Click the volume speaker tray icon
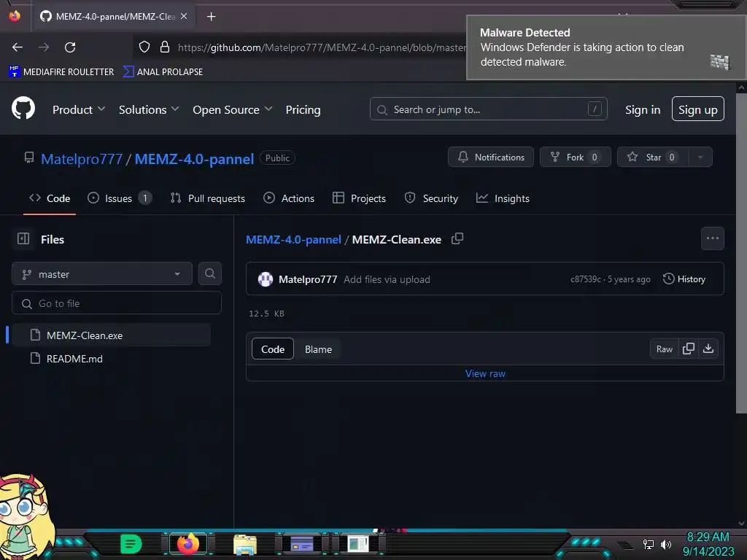This screenshot has width=747, height=560. [666, 544]
